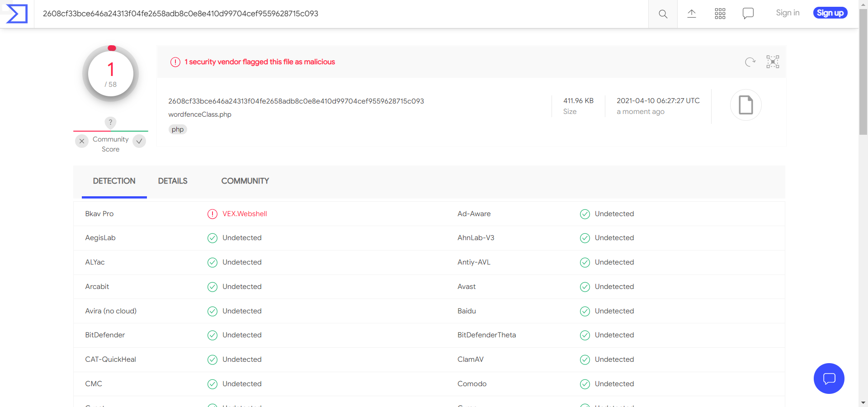This screenshot has height=407, width=868.
Task: Click Comodo undetected check icon
Action: point(585,384)
